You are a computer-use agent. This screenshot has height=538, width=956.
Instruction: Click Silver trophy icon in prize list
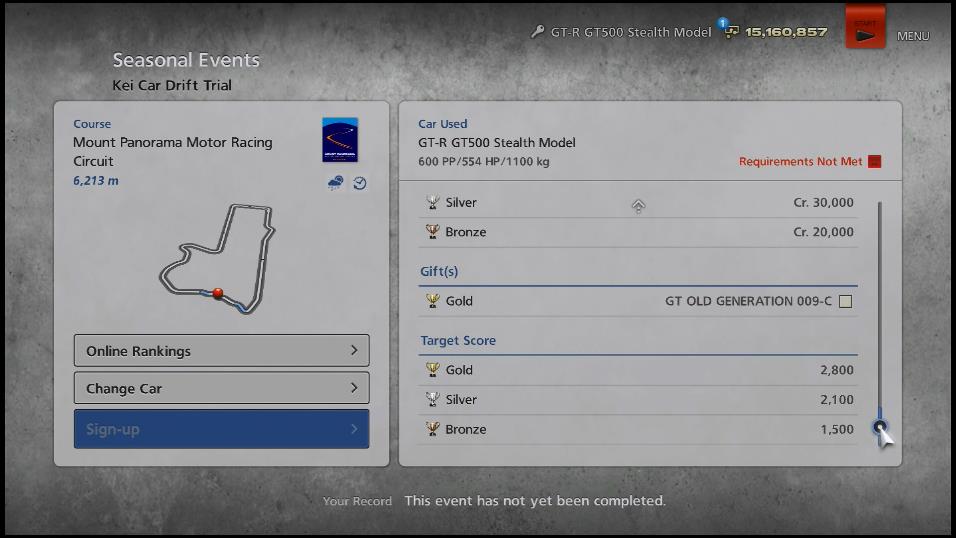(x=433, y=202)
